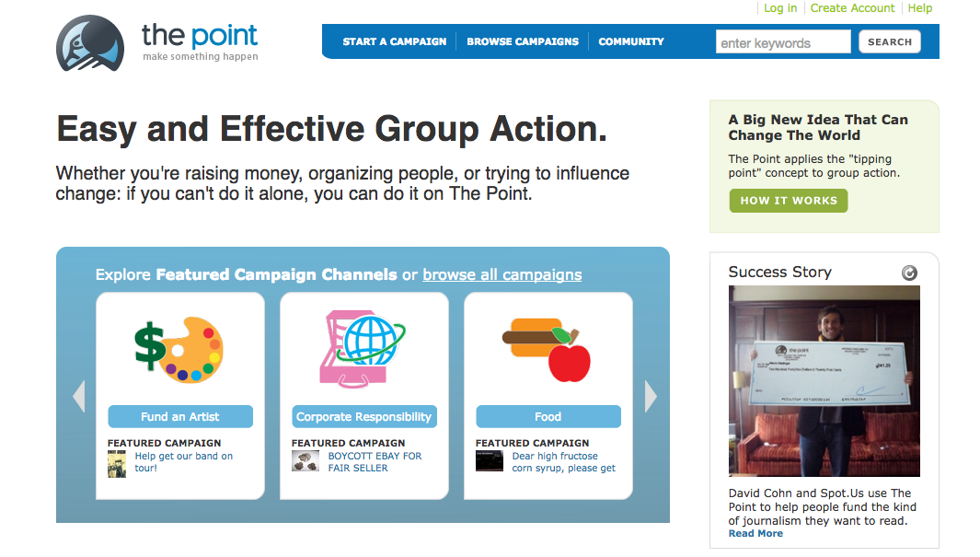Image resolution: width=980 pixels, height=557 pixels.
Task: Open the Boycott eBay campaign thumbnail
Action: tap(306, 461)
